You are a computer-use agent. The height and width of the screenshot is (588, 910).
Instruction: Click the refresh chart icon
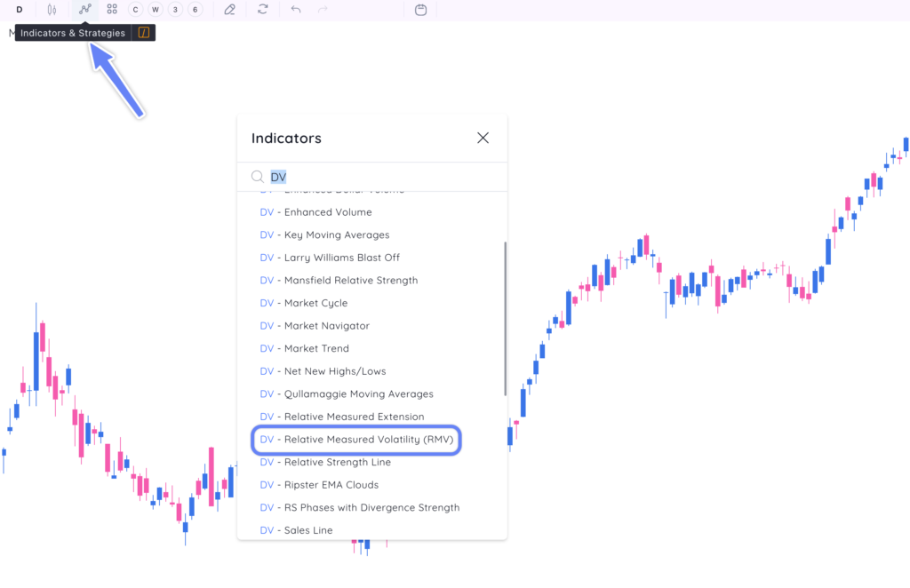click(261, 9)
